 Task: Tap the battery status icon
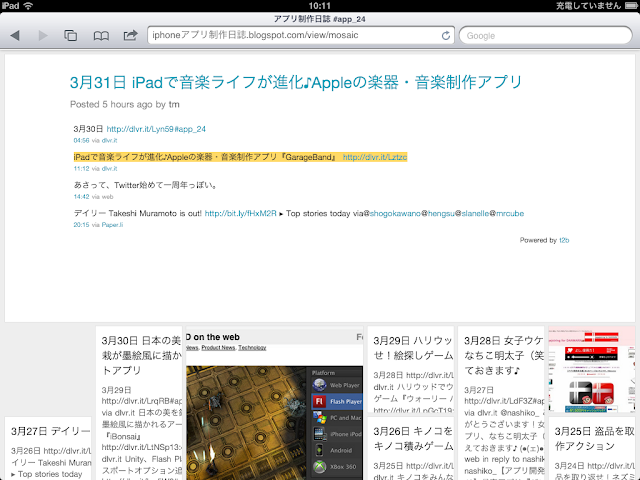pos(631,6)
